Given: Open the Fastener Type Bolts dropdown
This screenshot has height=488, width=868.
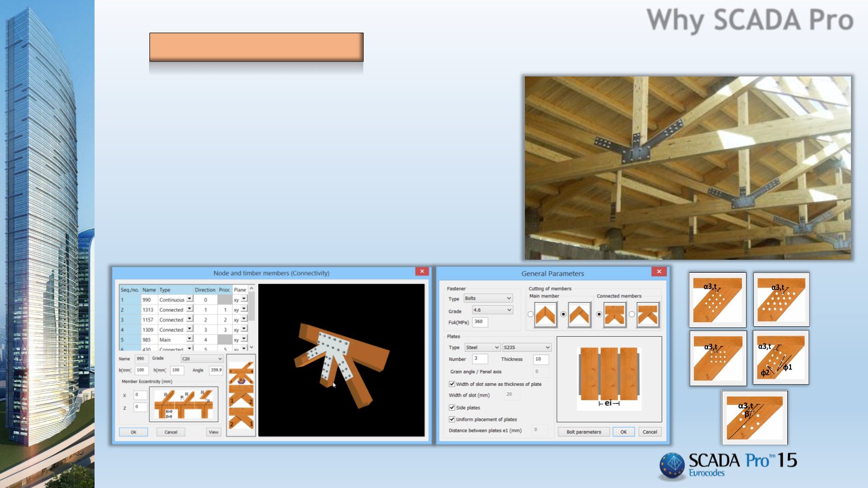Looking at the screenshot, I should point(488,298).
